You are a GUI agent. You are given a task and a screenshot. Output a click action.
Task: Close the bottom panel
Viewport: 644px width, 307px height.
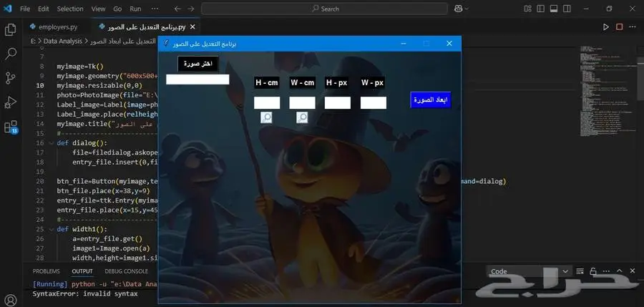coord(633,271)
